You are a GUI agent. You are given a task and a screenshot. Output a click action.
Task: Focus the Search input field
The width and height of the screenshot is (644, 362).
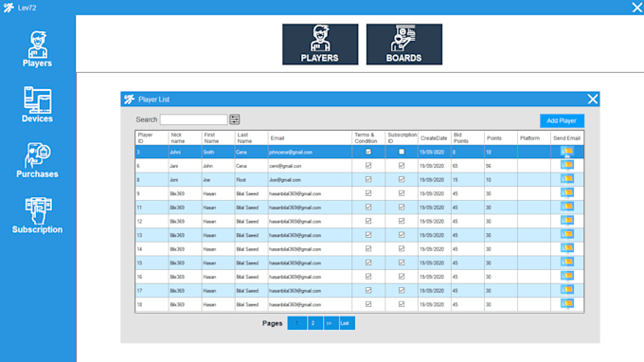[193, 119]
